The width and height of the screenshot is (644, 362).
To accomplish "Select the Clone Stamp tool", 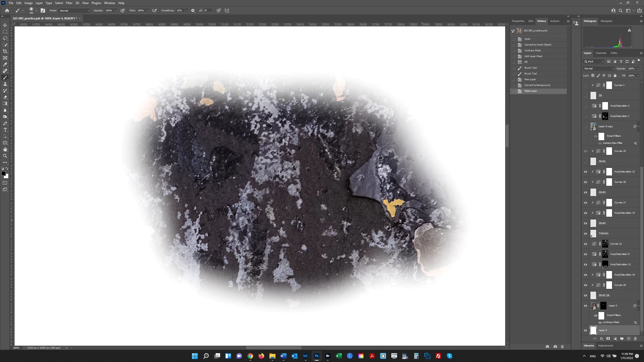I will point(5,84).
